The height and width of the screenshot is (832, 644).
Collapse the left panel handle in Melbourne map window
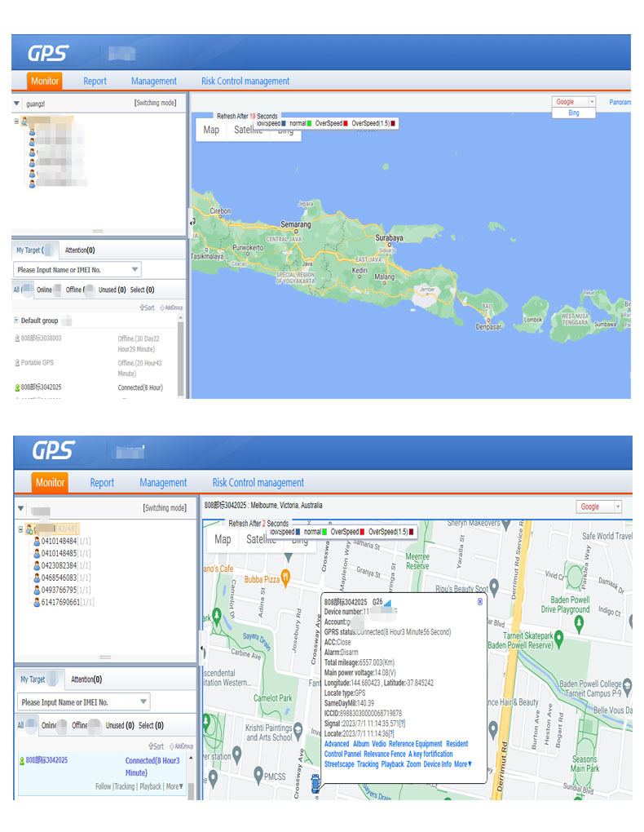[201, 648]
